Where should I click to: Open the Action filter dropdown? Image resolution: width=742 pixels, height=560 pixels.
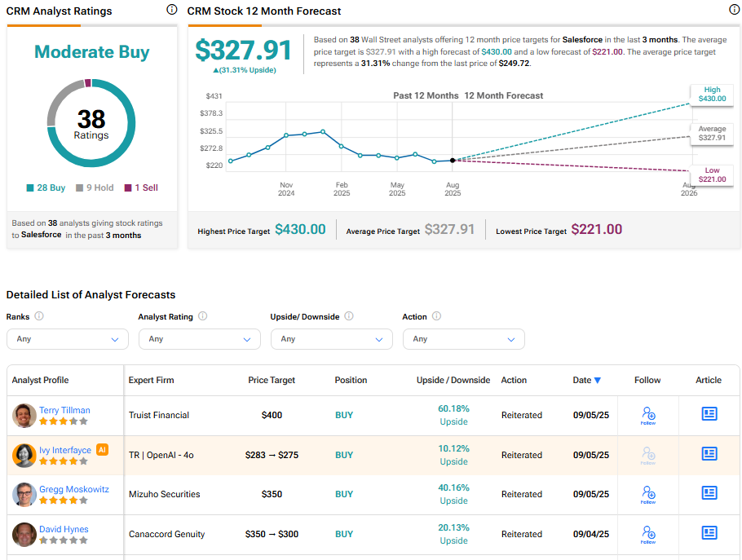pyautogui.click(x=463, y=339)
